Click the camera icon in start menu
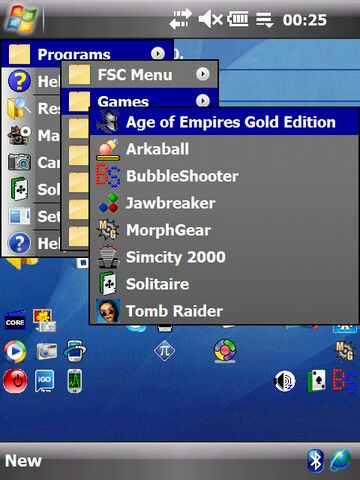 (19, 162)
